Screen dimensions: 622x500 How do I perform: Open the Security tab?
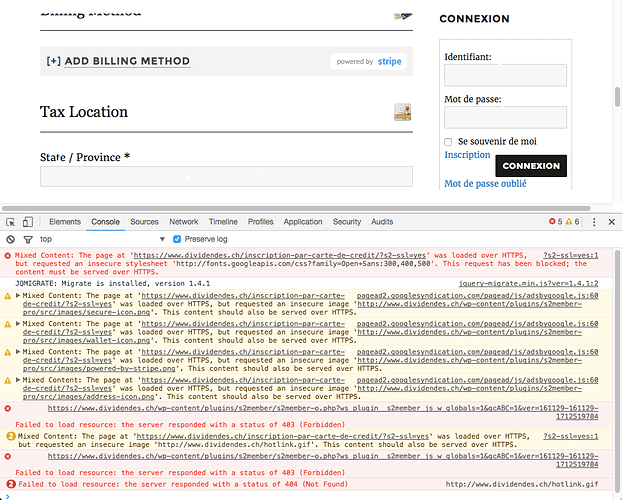click(x=347, y=222)
